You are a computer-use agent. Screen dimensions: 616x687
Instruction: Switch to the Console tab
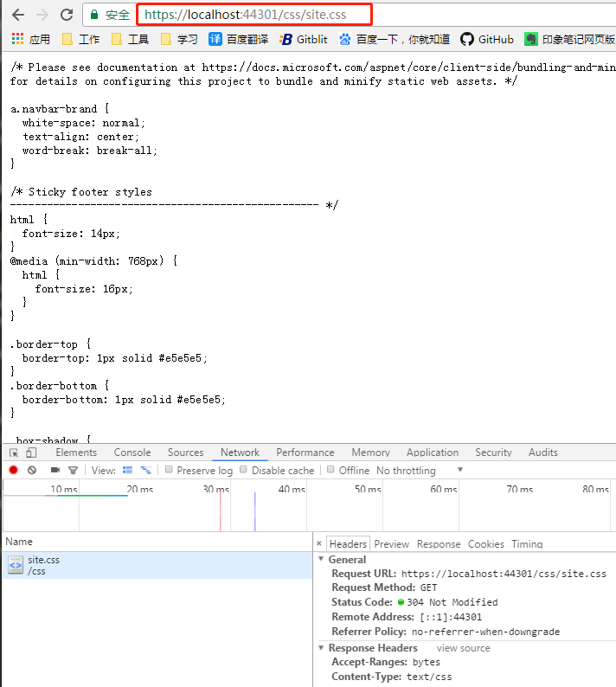point(132,453)
